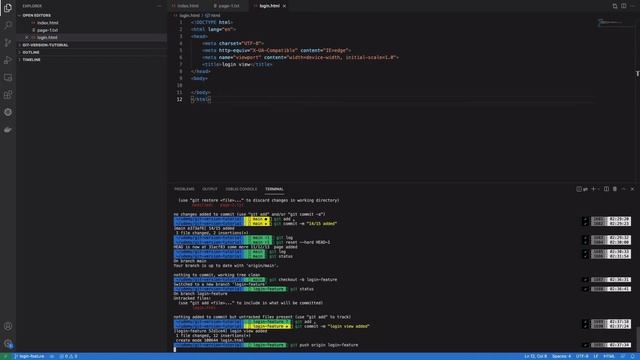Click the terminal input cursor line

click(x=175, y=349)
